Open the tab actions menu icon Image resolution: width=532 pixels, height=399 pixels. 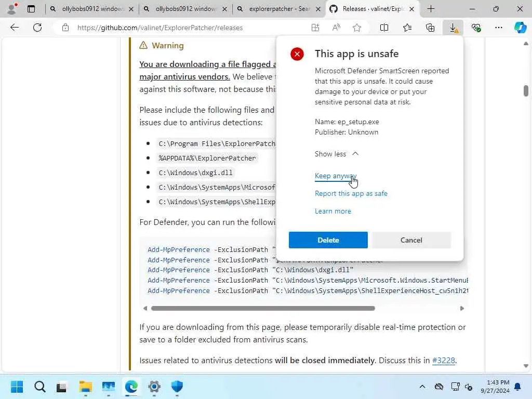(31, 9)
